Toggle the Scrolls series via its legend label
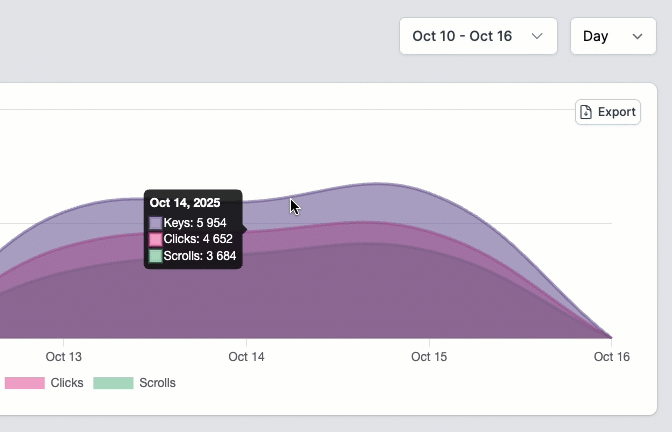 (x=157, y=383)
